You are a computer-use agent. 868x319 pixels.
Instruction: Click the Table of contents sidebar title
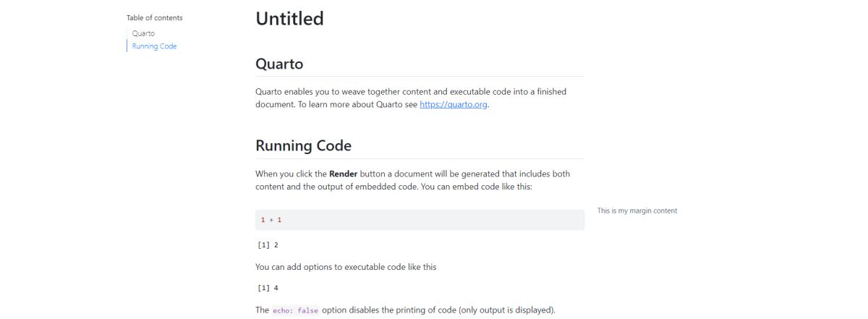(x=154, y=17)
